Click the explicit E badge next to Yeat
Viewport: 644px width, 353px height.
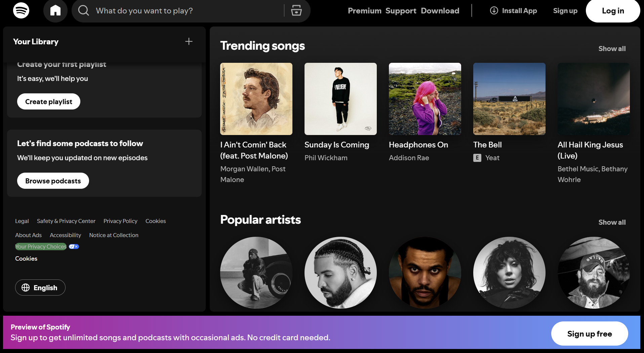coord(477,158)
